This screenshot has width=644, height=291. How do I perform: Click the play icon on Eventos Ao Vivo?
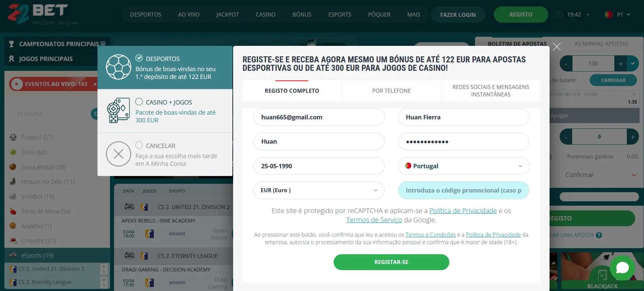point(17,84)
